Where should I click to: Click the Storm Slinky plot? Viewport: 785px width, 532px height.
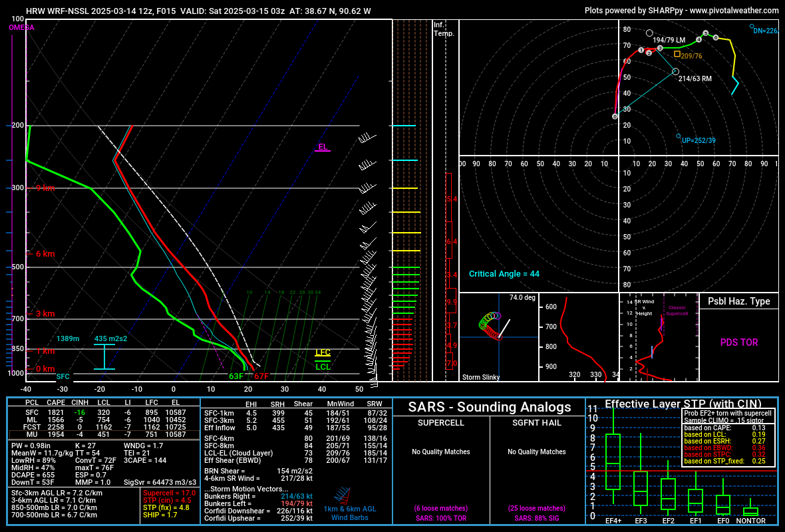pos(498,336)
